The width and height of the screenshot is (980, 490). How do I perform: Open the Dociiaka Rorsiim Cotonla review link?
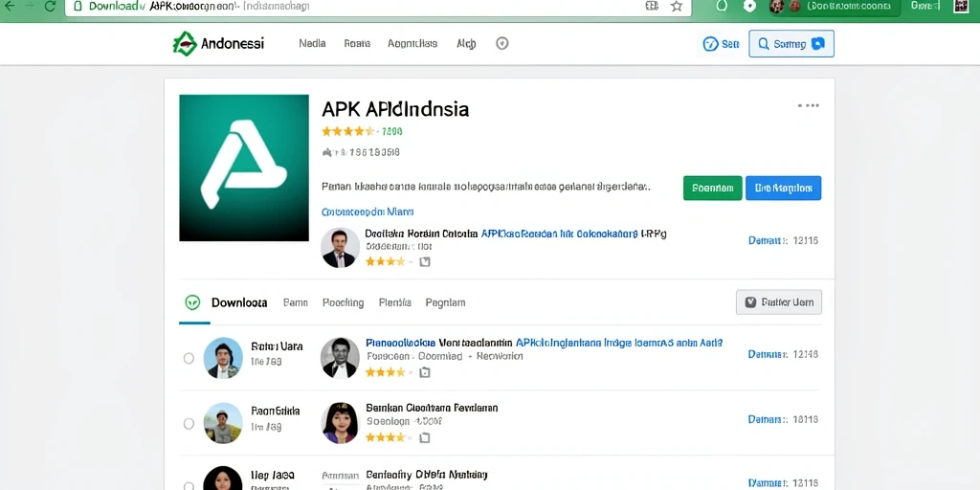(516, 234)
